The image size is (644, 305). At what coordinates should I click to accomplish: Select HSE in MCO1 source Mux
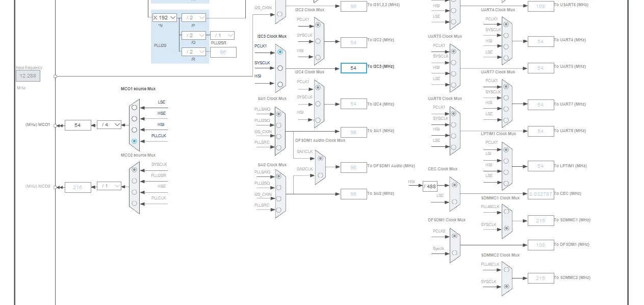135,119
